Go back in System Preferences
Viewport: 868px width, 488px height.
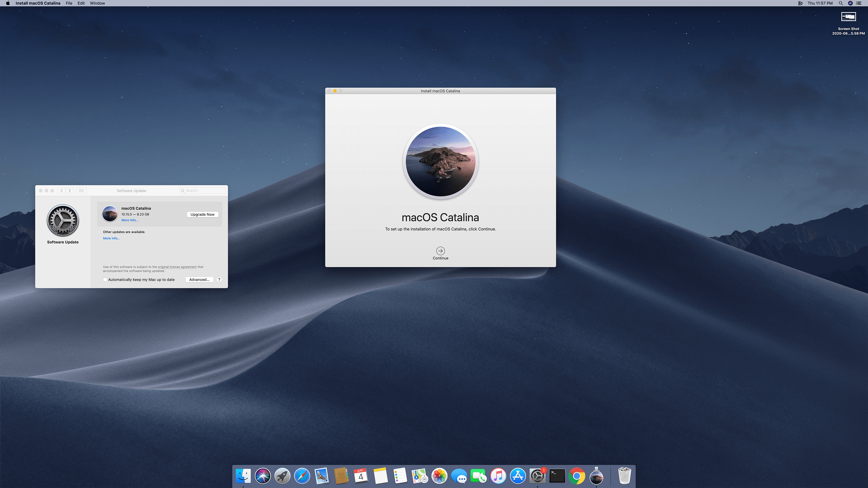(x=62, y=191)
